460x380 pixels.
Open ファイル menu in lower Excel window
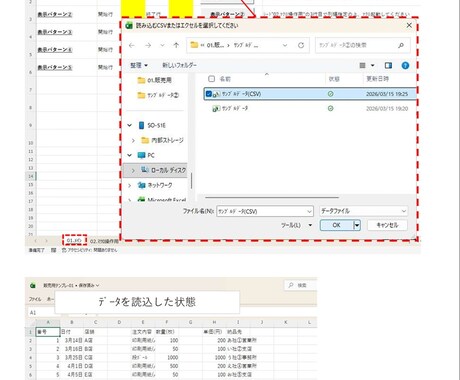click(x=35, y=299)
